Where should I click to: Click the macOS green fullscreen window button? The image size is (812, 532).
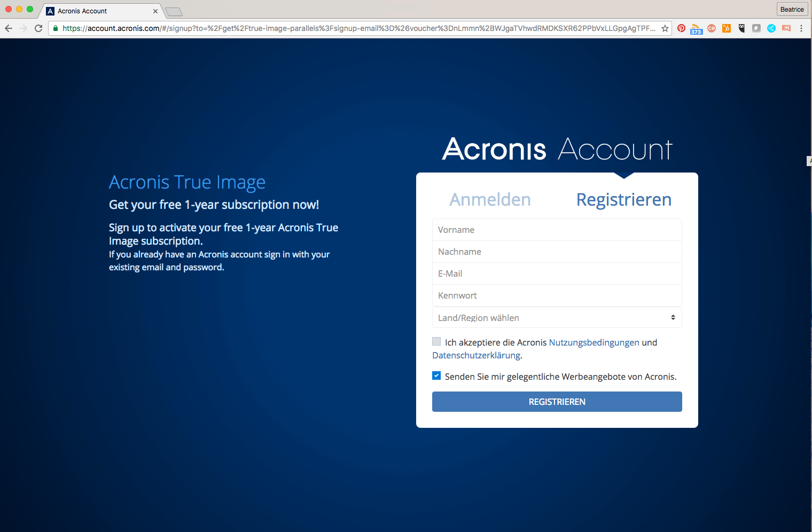(30, 9)
